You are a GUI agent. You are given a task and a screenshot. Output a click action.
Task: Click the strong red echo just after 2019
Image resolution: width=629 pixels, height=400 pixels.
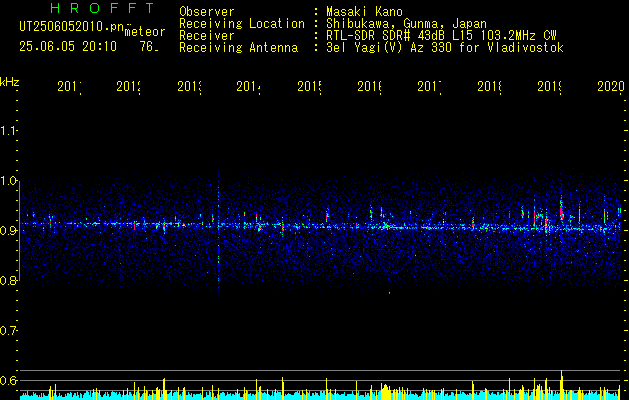[x=562, y=210]
